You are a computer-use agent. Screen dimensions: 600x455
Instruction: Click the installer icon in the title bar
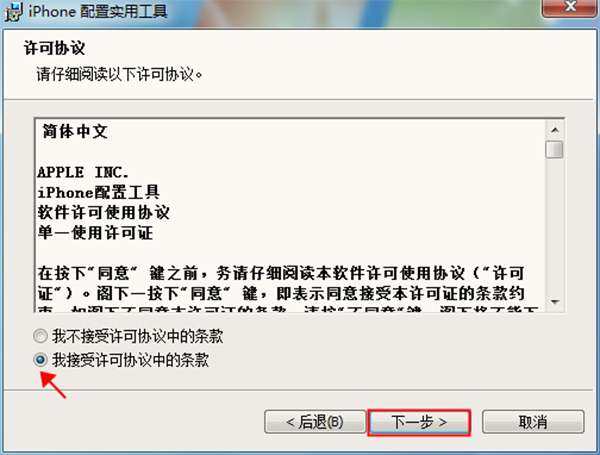[x=14, y=11]
